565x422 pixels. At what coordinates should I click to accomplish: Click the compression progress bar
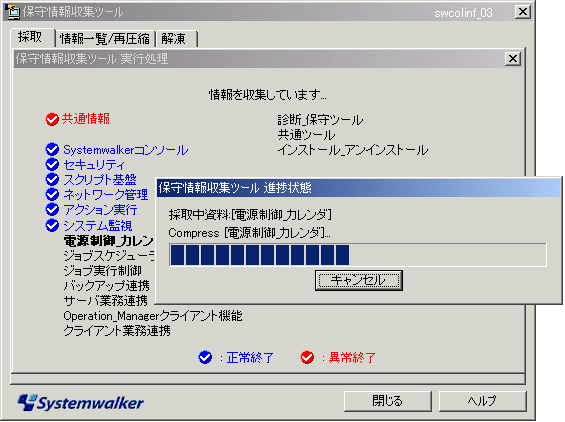tap(358, 255)
